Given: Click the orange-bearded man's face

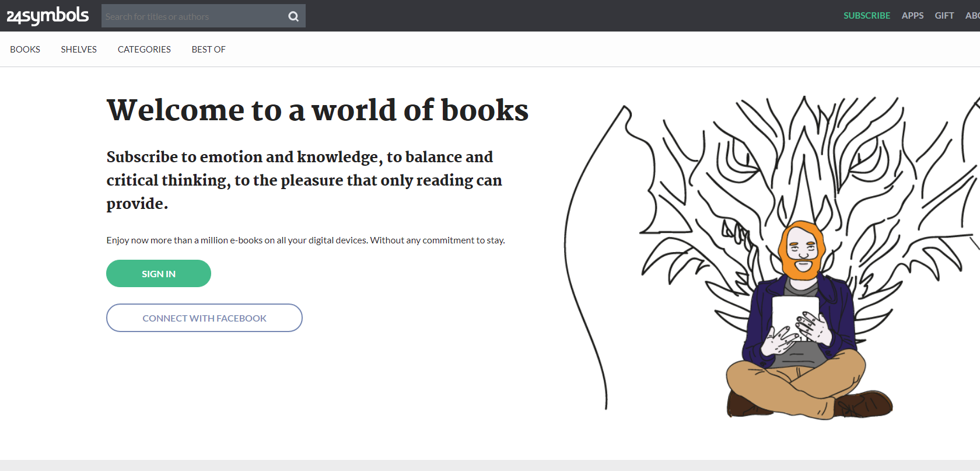Looking at the screenshot, I should click(803, 248).
